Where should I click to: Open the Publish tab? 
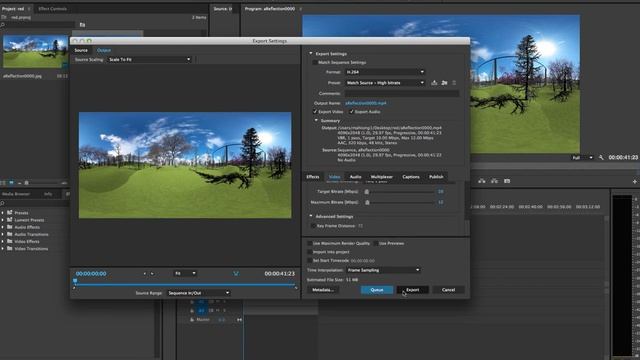click(x=436, y=177)
